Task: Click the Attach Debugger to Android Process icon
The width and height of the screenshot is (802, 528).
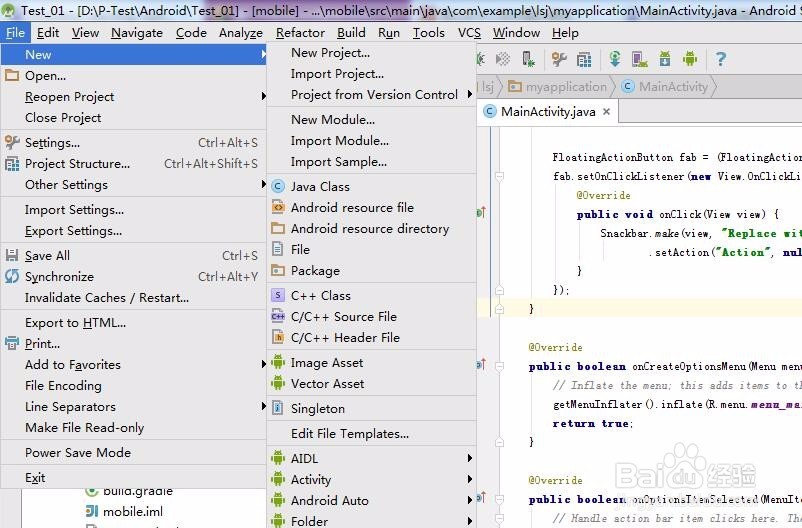Action: pyautogui.click(x=528, y=59)
